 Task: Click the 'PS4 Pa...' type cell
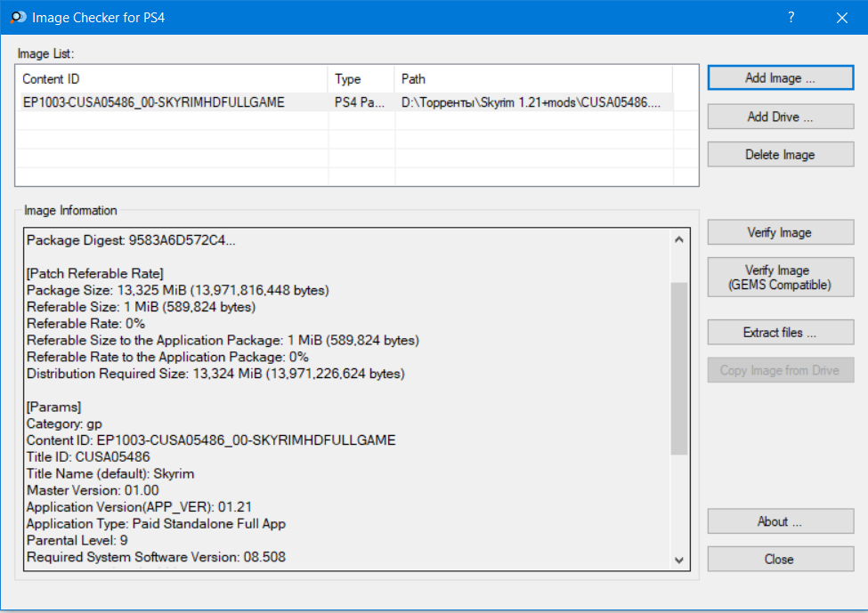click(360, 102)
